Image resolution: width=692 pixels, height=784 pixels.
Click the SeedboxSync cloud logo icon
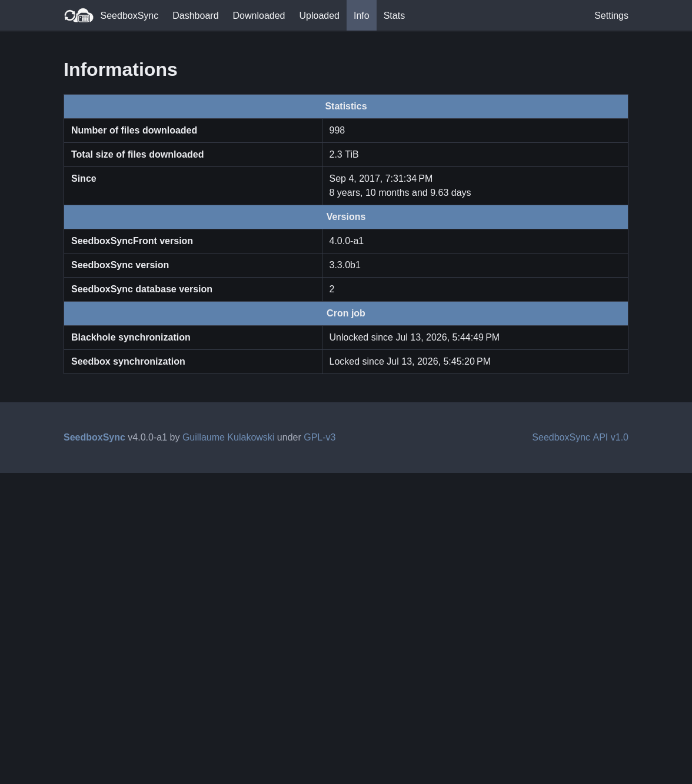pyautogui.click(x=79, y=15)
